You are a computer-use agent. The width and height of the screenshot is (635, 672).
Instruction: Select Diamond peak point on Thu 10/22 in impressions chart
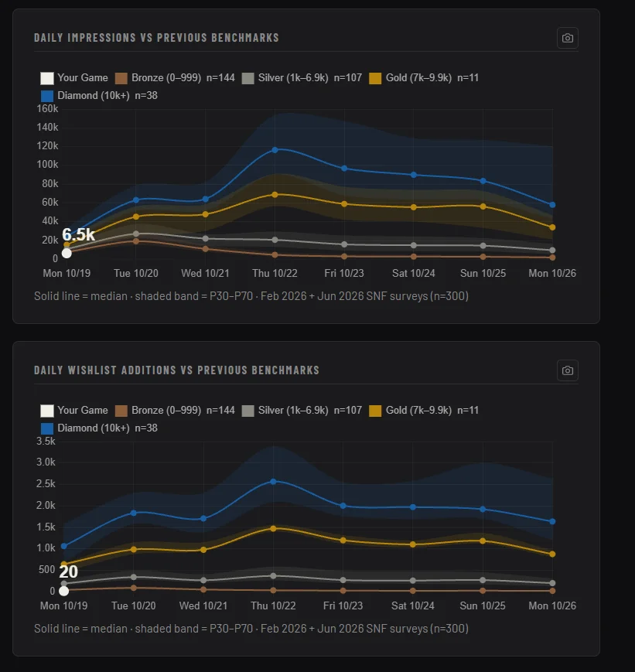click(275, 150)
